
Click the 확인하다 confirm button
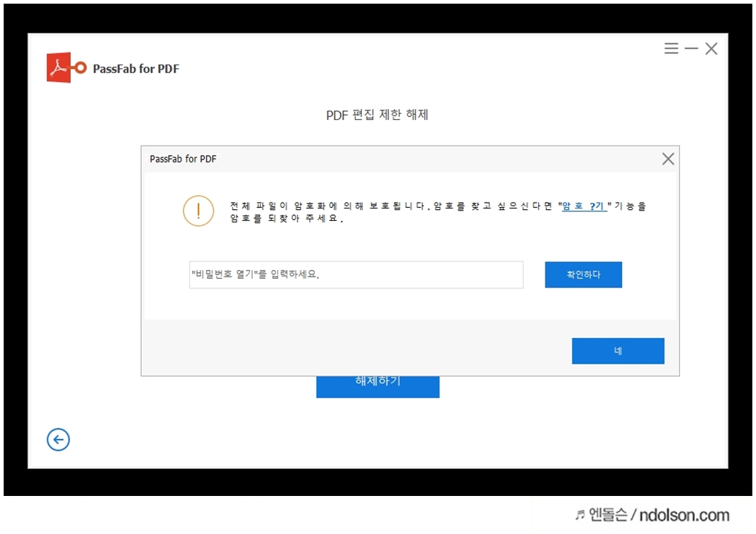[x=583, y=274]
